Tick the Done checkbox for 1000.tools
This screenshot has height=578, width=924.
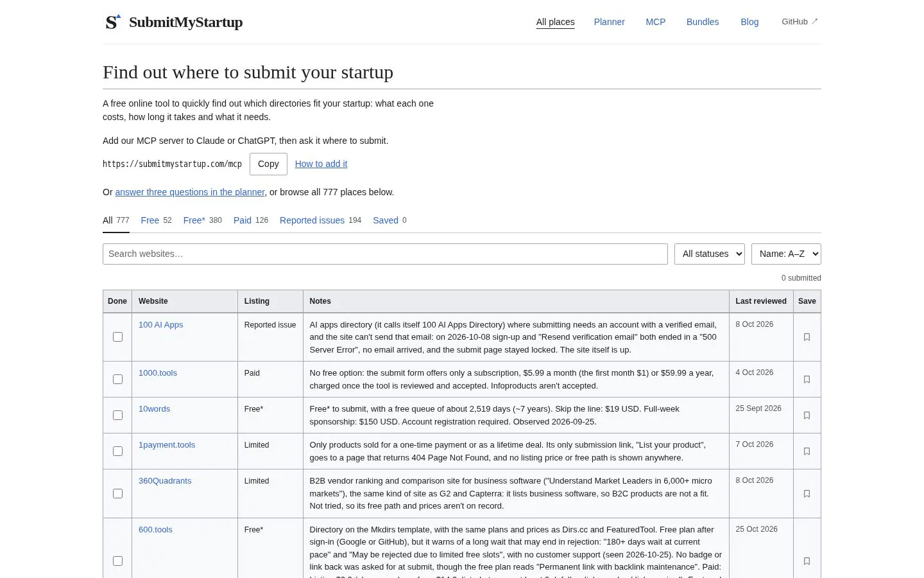point(117,380)
